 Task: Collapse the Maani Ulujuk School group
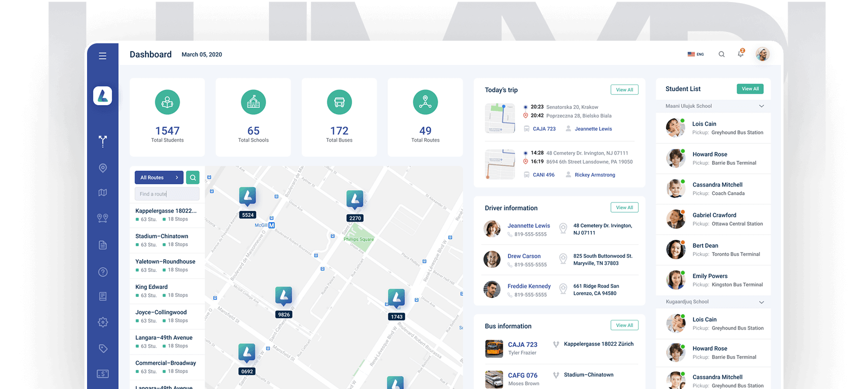pos(761,106)
